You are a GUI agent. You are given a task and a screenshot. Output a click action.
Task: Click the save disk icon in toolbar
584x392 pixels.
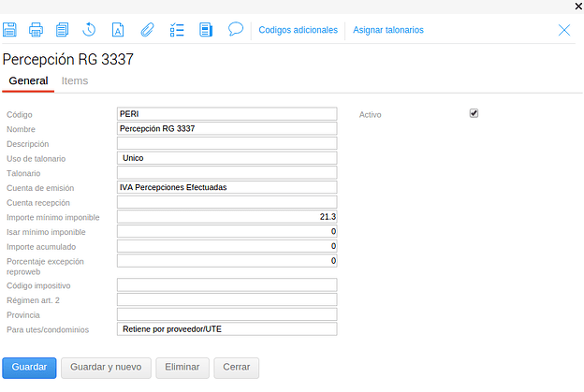(x=9, y=30)
